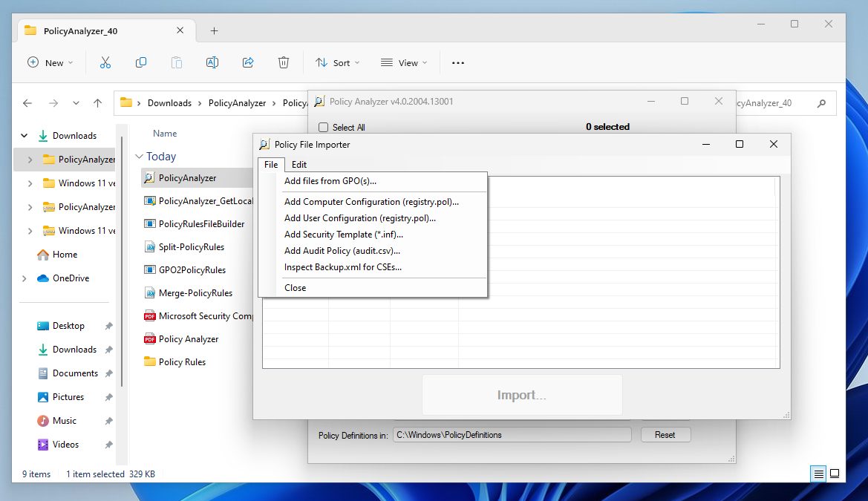Click the search magnifier in Explorer
Image resolution: width=868 pixels, height=501 pixels.
point(821,103)
